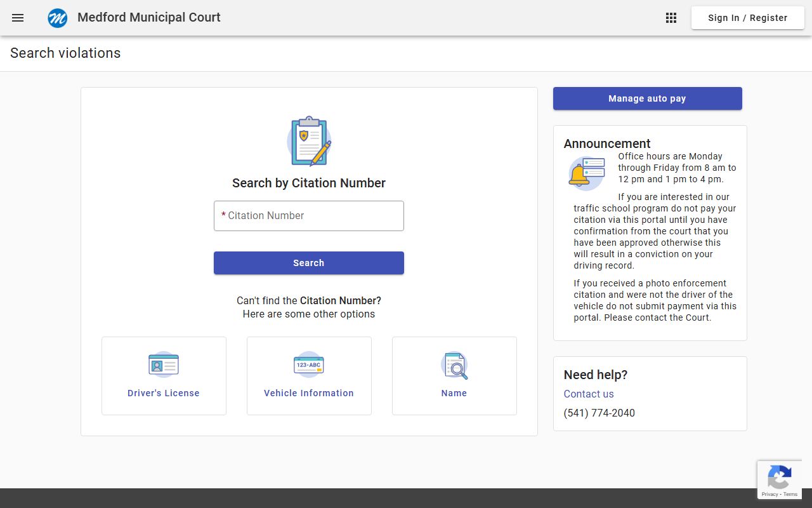Open the reCAPTCHA Terms link
The width and height of the screenshot is (812, 508).
790,494
